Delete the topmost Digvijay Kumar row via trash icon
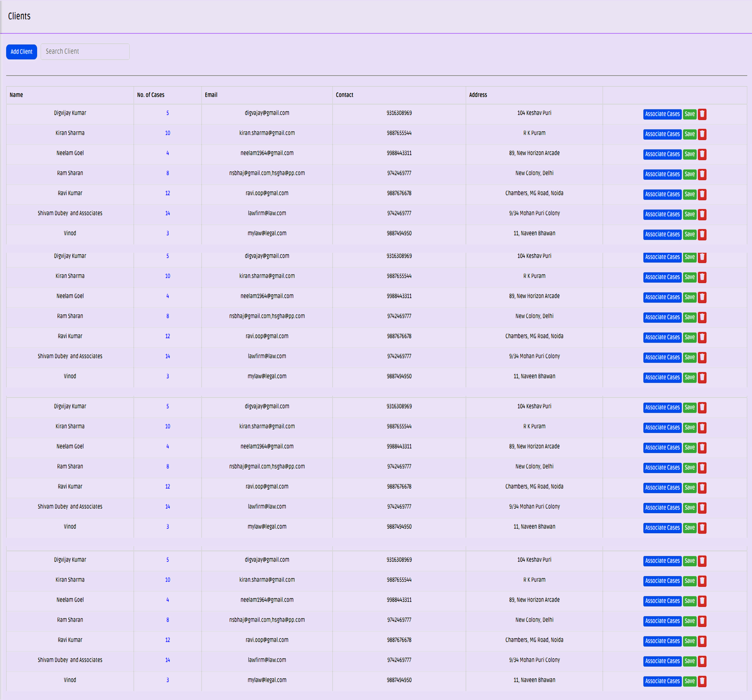 click(702, 114)
